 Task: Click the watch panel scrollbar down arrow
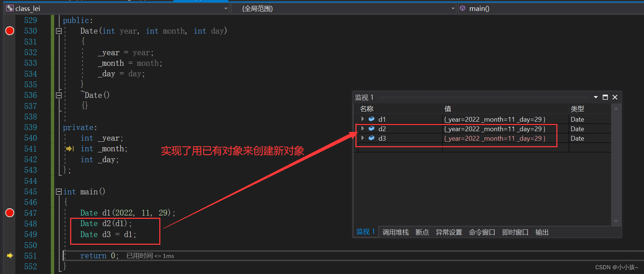[x=616, y=221]
